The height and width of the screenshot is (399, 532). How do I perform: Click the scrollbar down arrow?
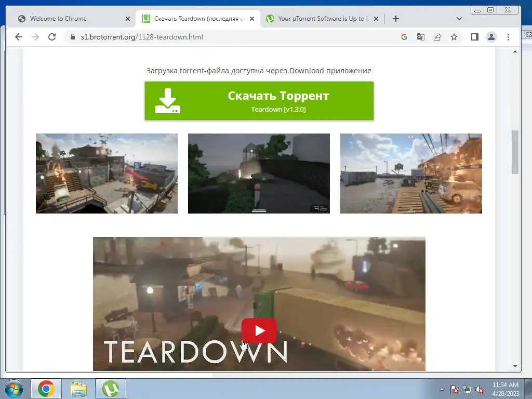click(x=515, y=366)
